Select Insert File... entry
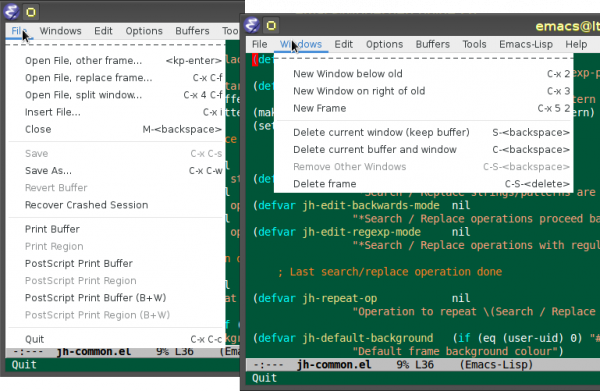This screenshot has height=391, width=600. click(x=116, y=112)
